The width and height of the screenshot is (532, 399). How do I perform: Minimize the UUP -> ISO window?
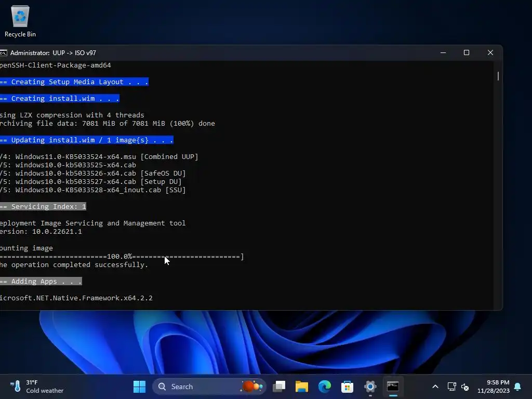(x=443, y=52)
